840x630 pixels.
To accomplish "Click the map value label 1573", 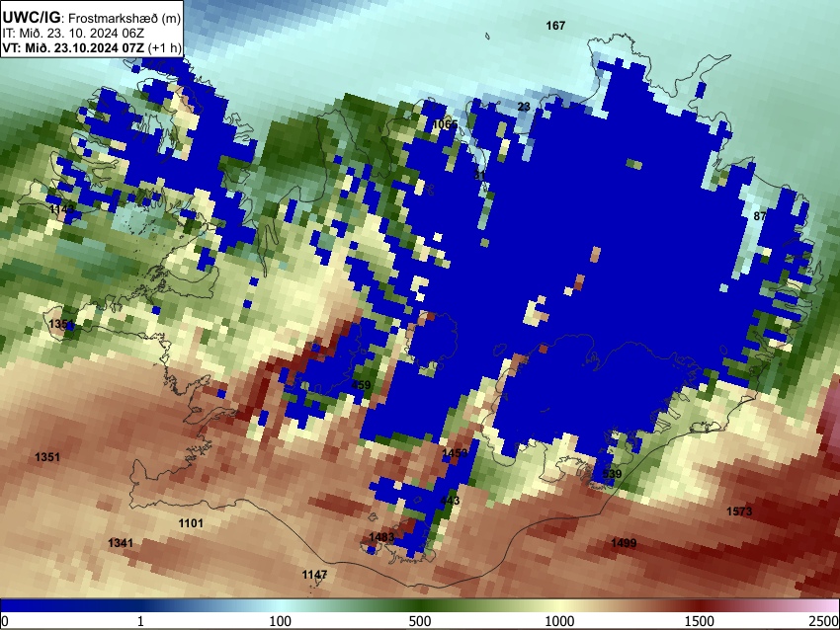I will (x=739, y=512).
